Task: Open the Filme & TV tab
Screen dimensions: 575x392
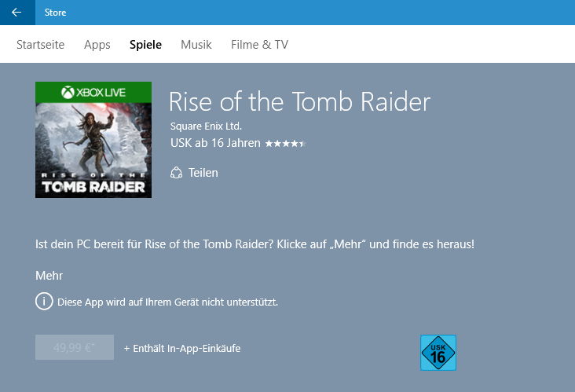Action: 260,45
